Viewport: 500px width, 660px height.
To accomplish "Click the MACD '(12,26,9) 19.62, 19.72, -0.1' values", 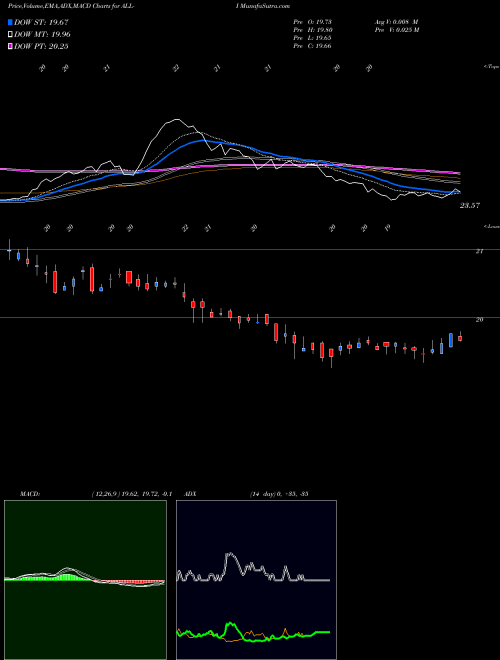I will (x=131, y=494).
